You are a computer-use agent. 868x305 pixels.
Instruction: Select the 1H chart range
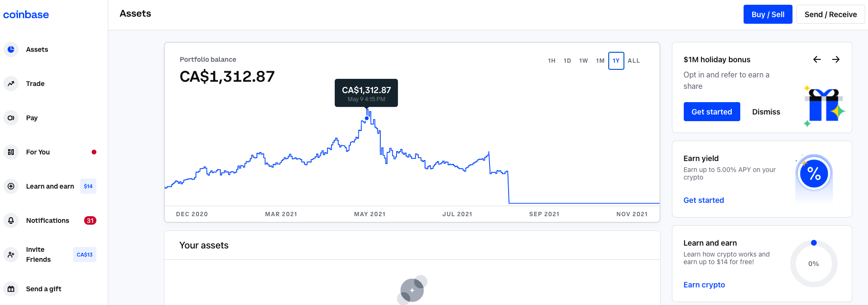tap(551, 61)
